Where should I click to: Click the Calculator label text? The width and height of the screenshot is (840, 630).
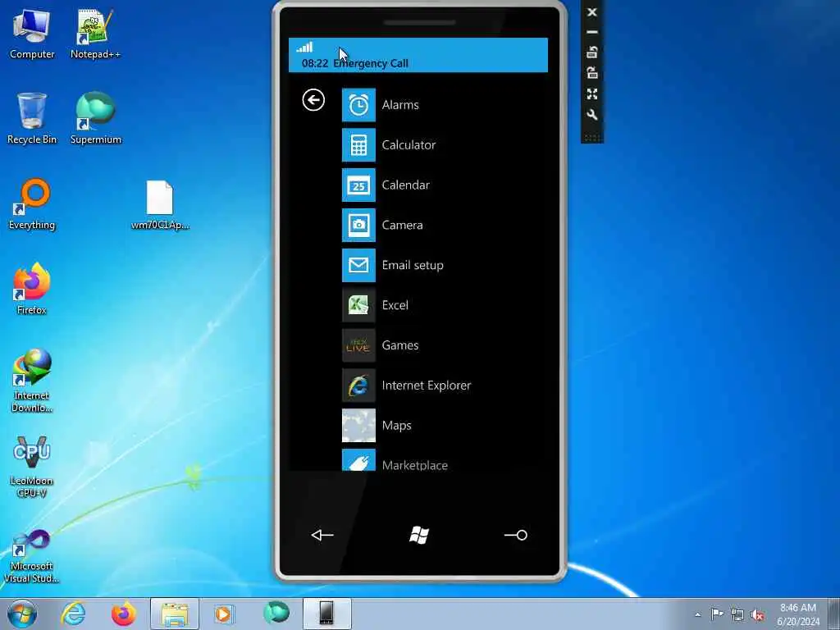coord(409,144)
